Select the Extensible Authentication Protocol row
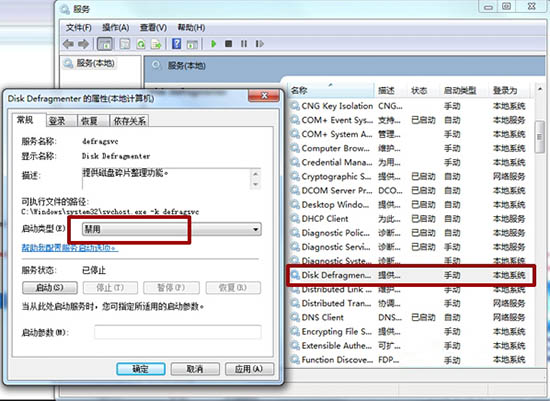550x401 pixels. 409,346
